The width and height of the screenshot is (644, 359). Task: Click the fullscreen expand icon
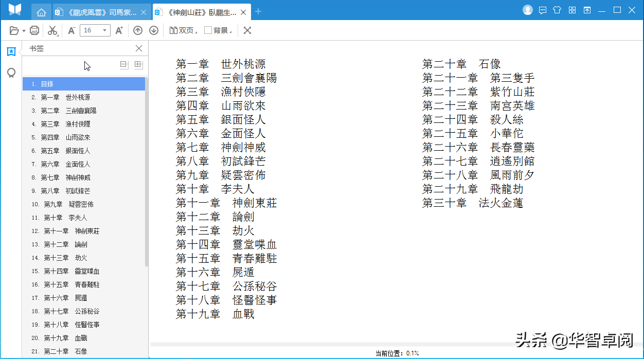click(x=247, y=30)
